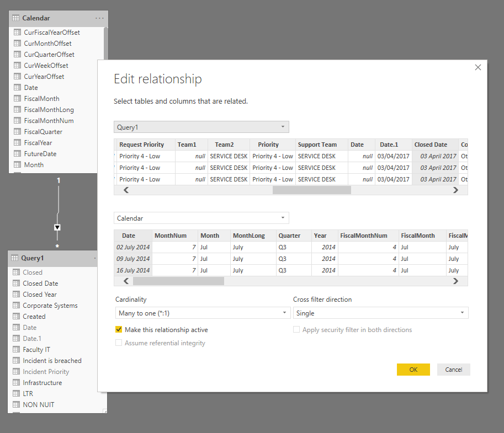Click the Query1 preview horizontal scrollbar thumb

pyautogui.click(x=312, y=190)
